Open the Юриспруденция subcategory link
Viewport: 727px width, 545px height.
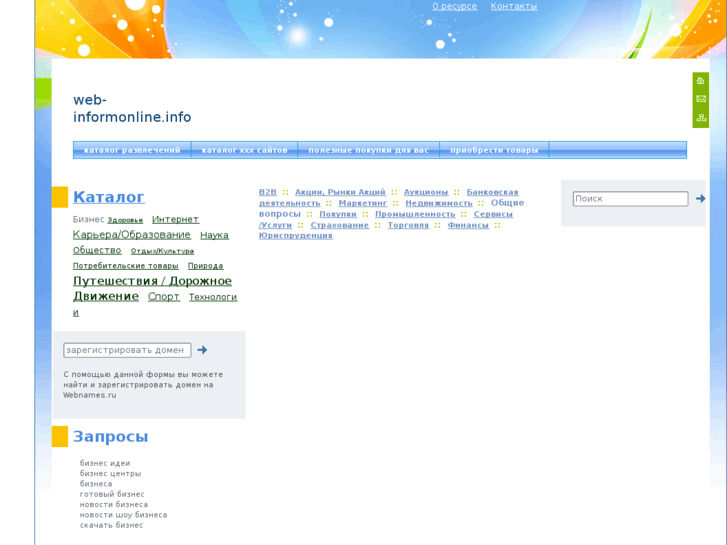click(x=296, y=236)
